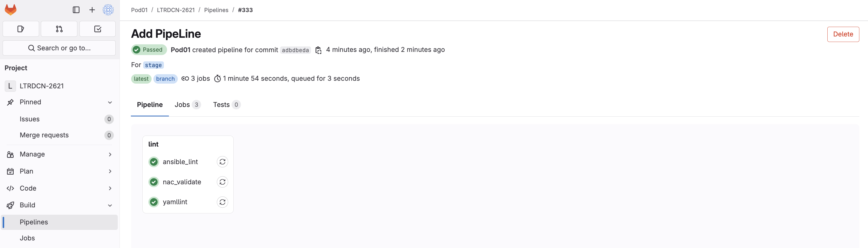Click the plus create-new icon
Viewport: 868px width, 248px height.
coord(92,10)
